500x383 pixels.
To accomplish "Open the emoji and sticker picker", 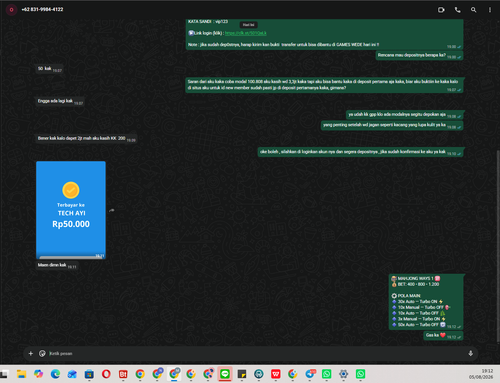I will tap(42, 353).
